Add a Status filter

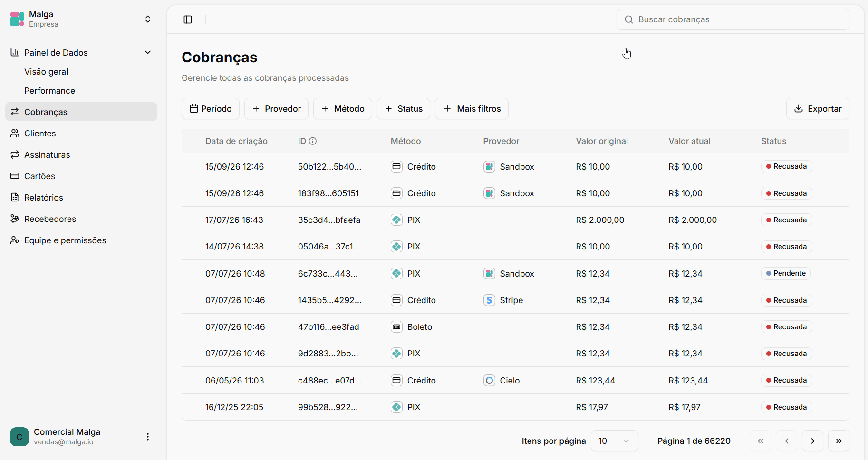point(404,109)
